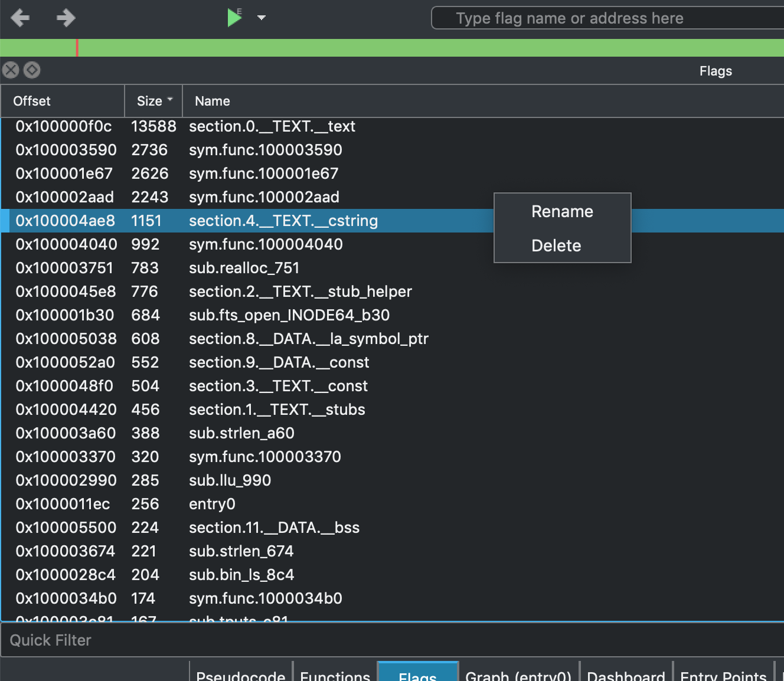Navigate forward using the right arrow icon
The height and width of the screenshot is (681, 784).
coord(66,18)
